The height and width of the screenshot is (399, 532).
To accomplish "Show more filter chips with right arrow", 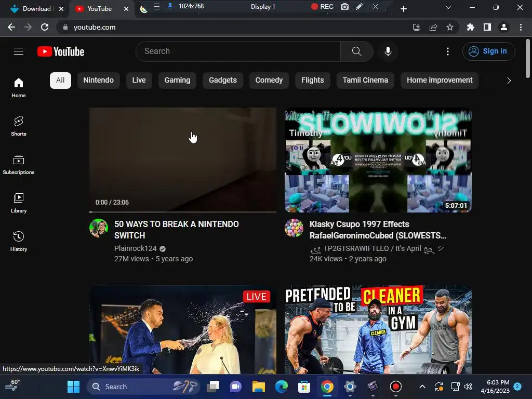I will tap(509, 81).
